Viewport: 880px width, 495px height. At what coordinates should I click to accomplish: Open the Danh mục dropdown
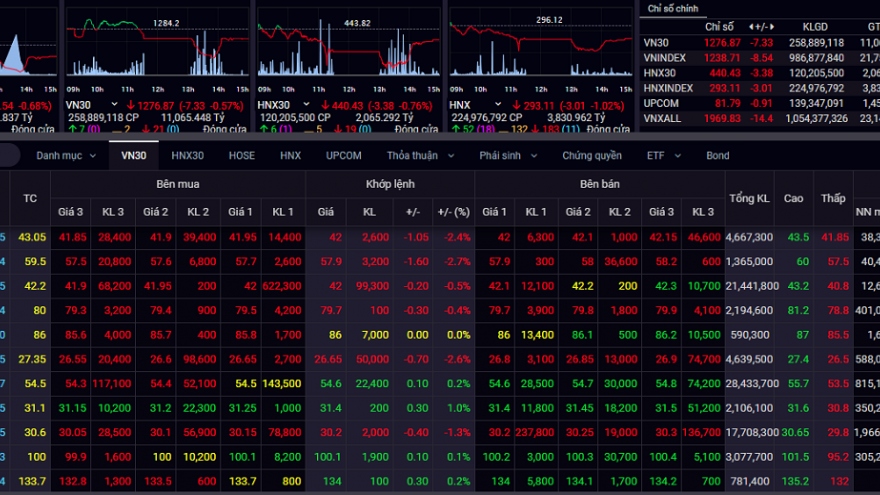point(66,155)
